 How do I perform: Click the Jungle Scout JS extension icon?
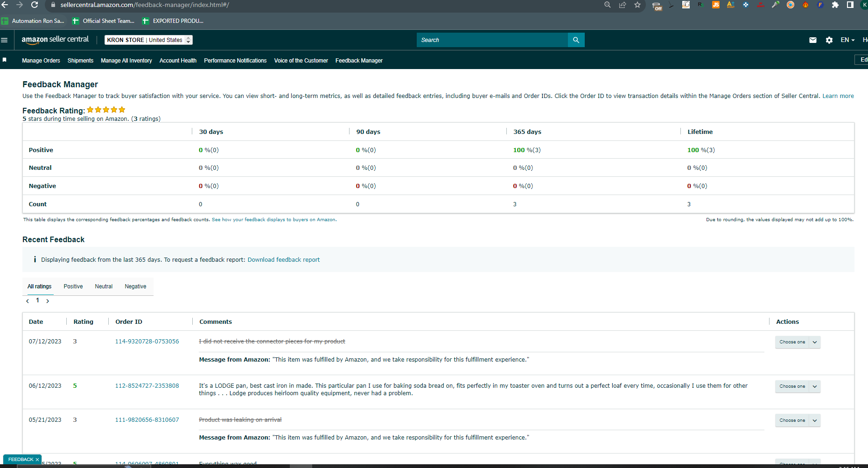716,5
